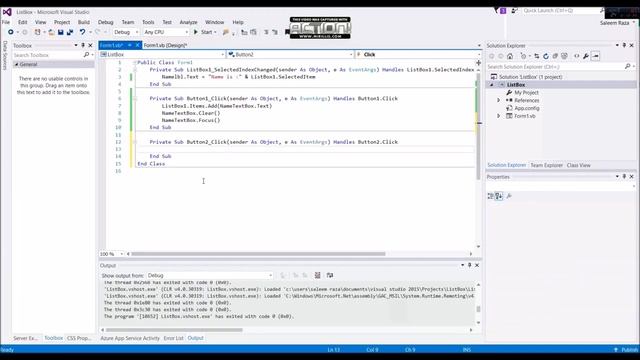Viewport: 640px width, 360px height.
Task: Open the Any CPU platform dropdown
Action: point(166,32)
